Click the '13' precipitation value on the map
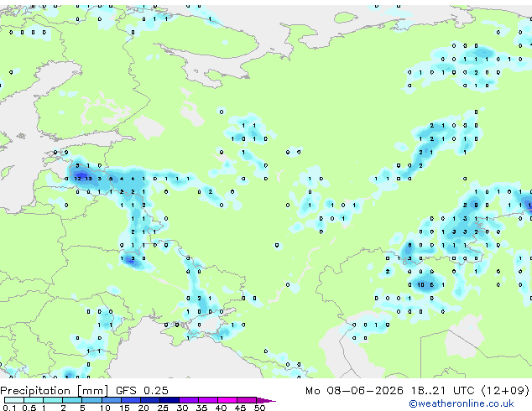 [x=88, y=179]
